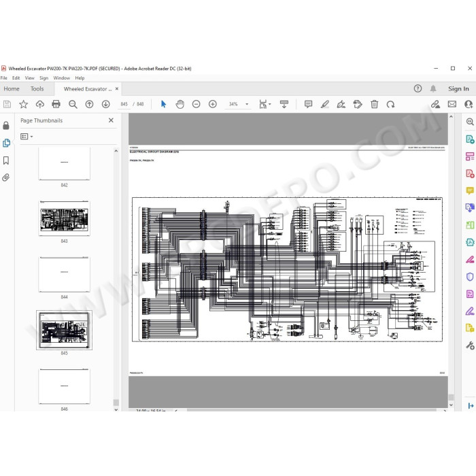Image resolution: width=476 pixels, height=476 pixels.
Task: Select page 846 thumbnail
Action: 65,386
